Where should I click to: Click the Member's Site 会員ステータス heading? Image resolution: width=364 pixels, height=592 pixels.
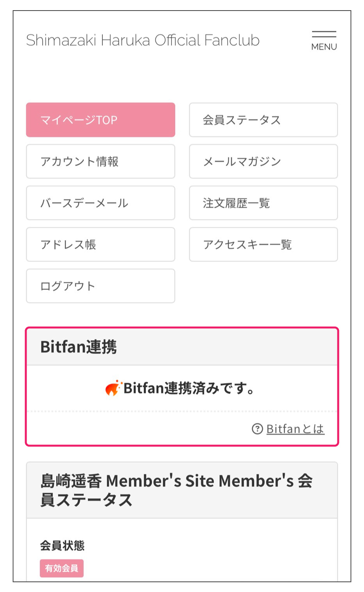[x=176, y=490]
